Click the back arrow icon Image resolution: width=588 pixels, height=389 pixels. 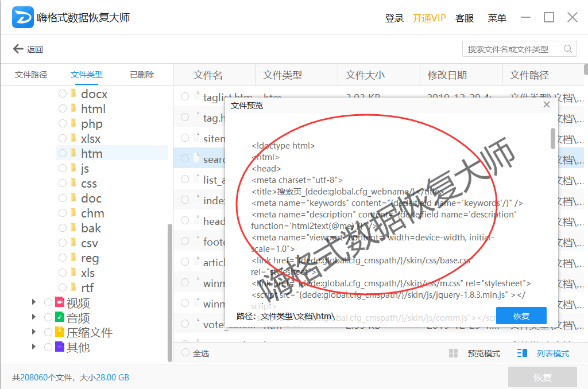[18, 49]
